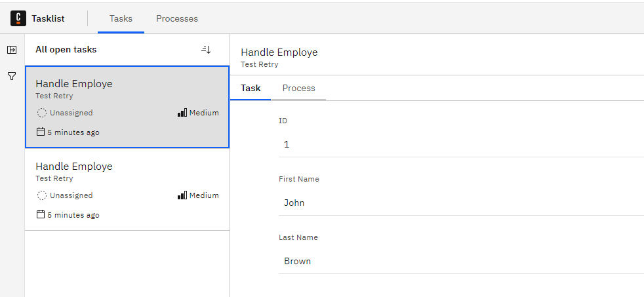Select the Task tab in task details
Viewport: 644px width, 297px height.
[251, 88]
